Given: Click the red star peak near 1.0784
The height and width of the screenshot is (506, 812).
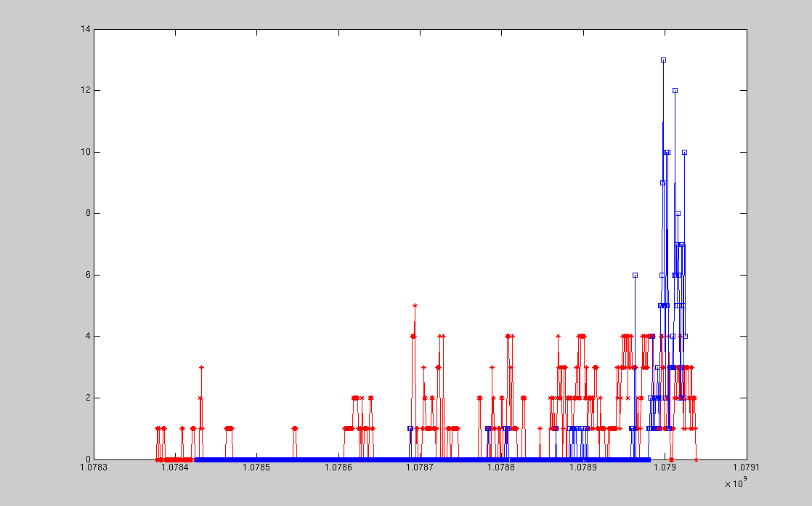Looking at the screenshot, I should pyautogui.click(x=201, y=367).
